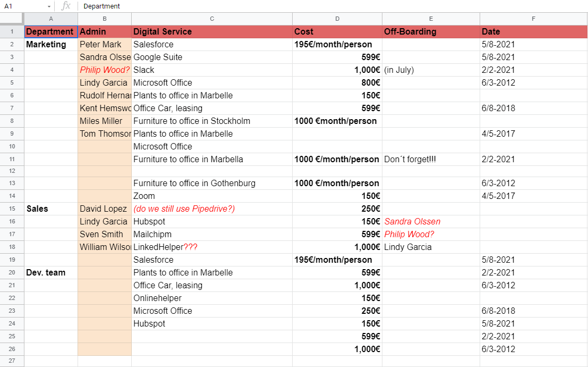
Task: Select column E header
Action: click(431, 19)
